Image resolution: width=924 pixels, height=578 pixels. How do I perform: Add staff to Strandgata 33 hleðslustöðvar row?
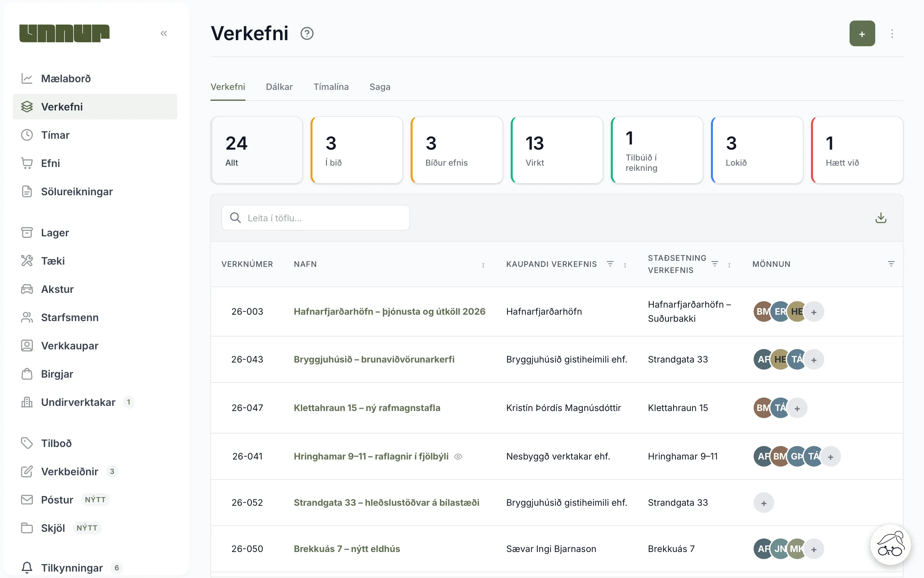click(764, 503)
